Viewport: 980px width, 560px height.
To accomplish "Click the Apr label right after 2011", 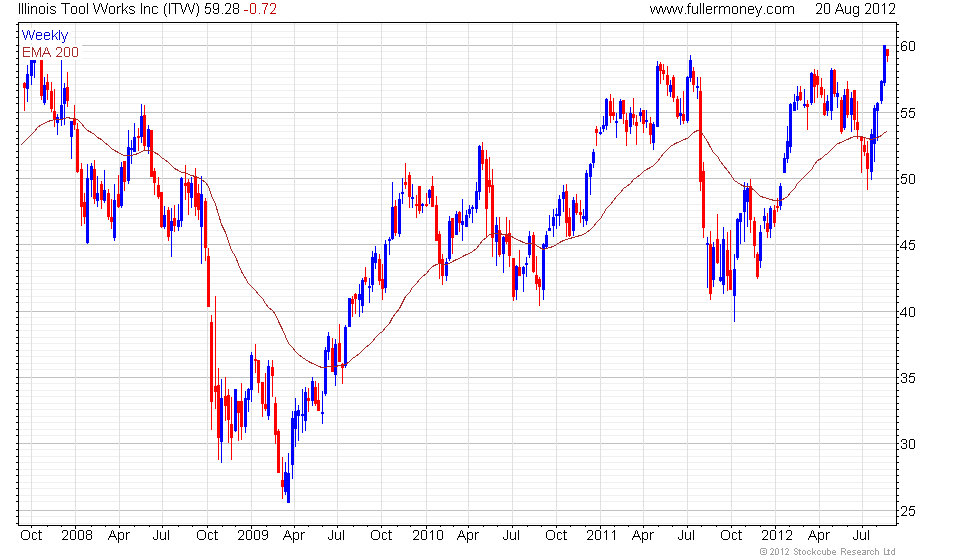I will click(643, 536).
